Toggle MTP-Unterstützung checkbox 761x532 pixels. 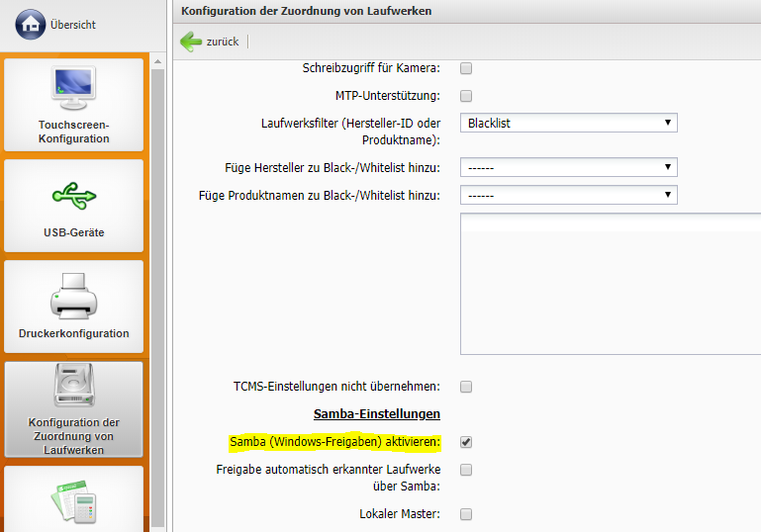[466, 96]
